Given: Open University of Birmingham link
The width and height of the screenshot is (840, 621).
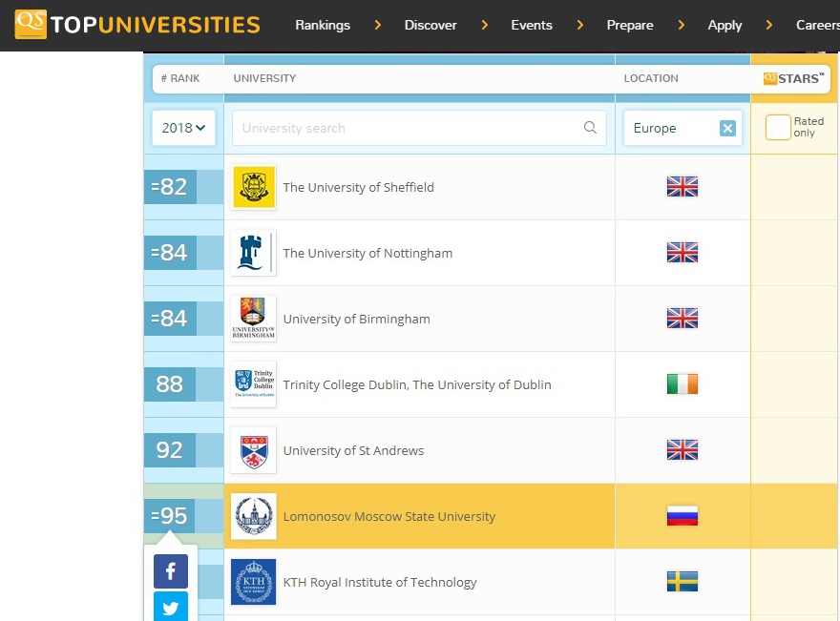Looking at the screenshot, I should (x=356, y=319).
